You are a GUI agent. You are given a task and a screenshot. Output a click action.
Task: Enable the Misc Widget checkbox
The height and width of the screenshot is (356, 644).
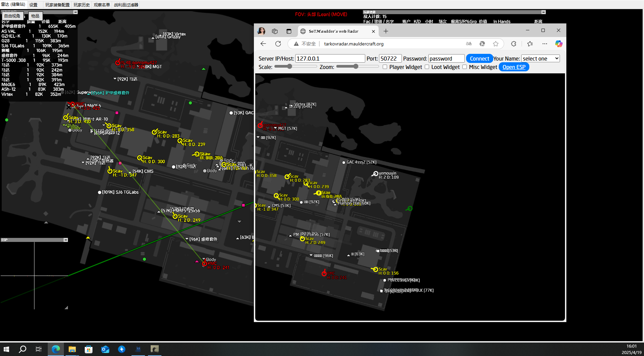(465, 67)
